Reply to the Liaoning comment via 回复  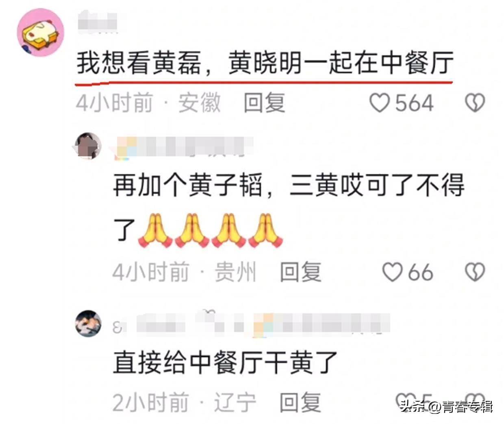301,402
